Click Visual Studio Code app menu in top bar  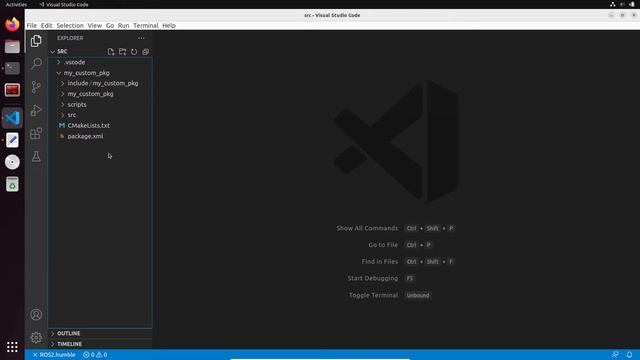(x=64, y=4)
